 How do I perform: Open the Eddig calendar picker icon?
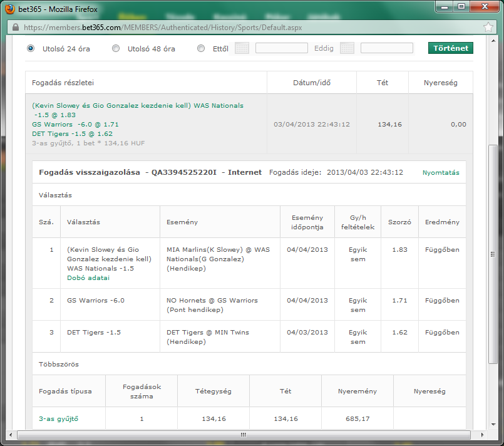click(347, 49)
